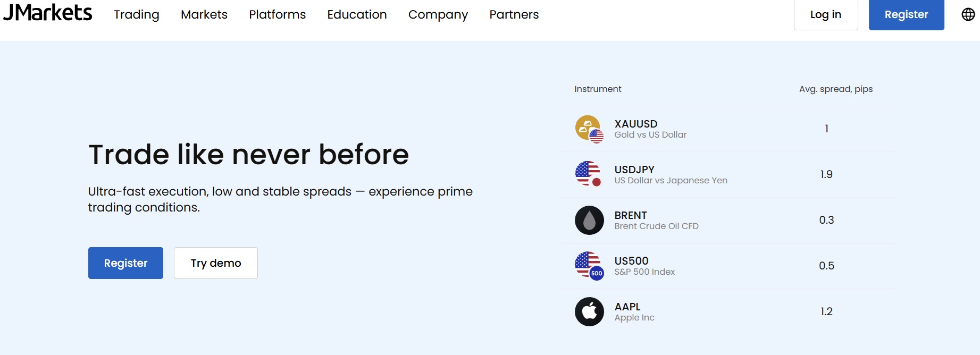
Task: Click the USDJPY flag icon
Action: 589,174
